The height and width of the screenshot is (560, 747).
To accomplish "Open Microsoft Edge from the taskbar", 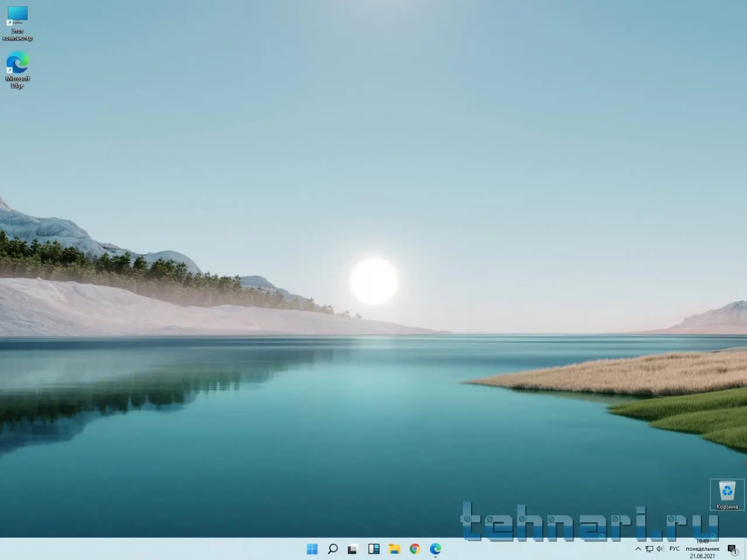I will 435,549.
